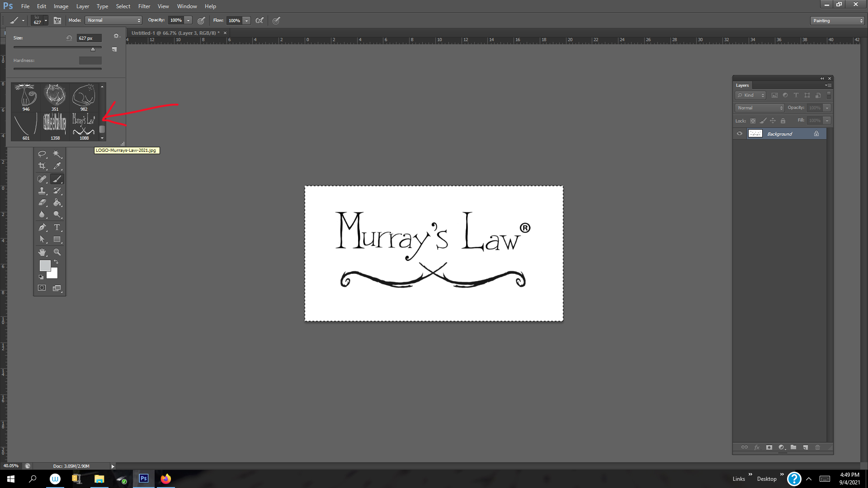Click the Murray's Law logo thumbnail
Screen dimensions: 868x488
(x=84, y=123)
